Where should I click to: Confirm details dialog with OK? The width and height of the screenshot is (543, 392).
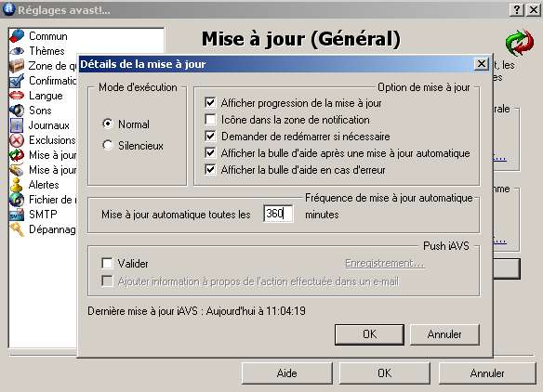pos(369,334)
